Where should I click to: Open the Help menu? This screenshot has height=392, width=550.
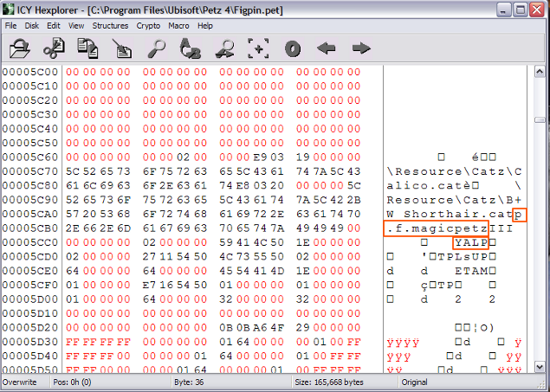[205, 26]
